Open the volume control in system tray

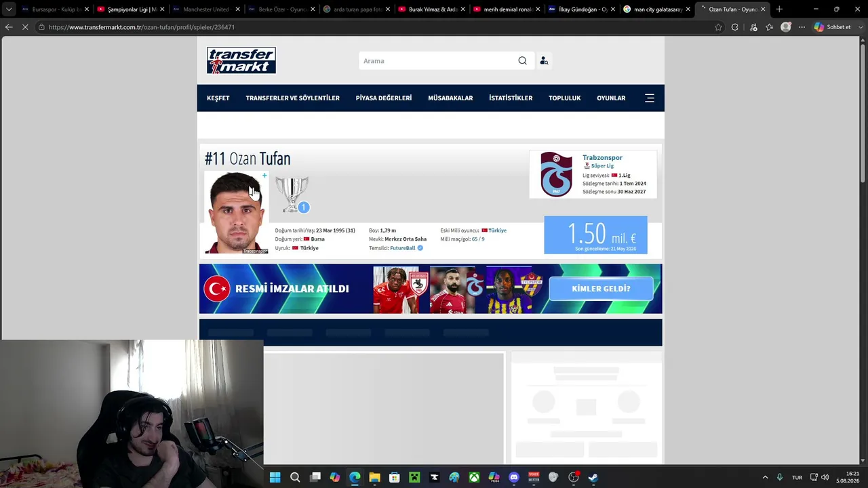tap(825, 477)
